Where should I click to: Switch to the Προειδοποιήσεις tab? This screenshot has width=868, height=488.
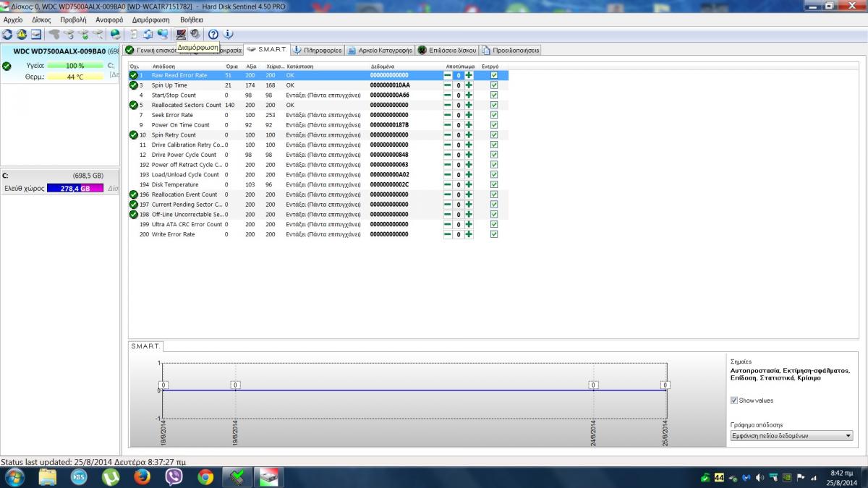point(510,51)
